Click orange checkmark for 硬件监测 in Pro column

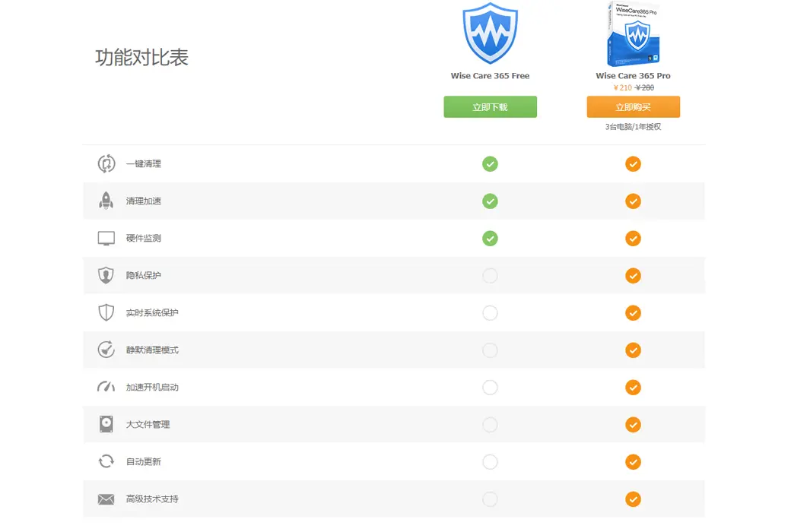[x=633, y=239]
